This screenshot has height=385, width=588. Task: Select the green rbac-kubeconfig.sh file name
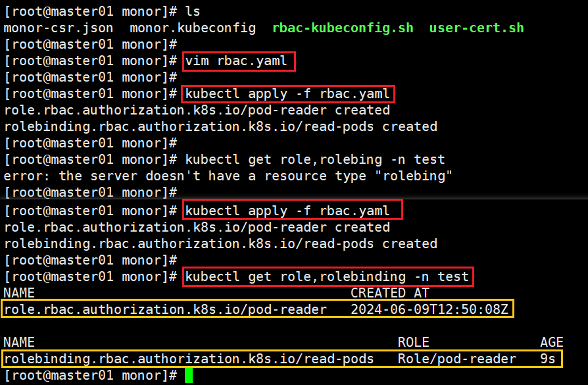(x=343, y=28)
